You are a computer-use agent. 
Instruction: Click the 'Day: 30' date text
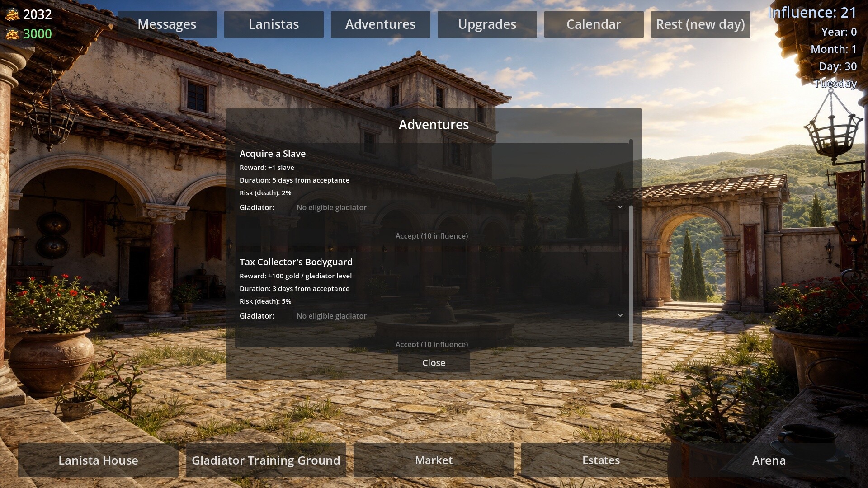pyautogui.click(x=838, y=66)
